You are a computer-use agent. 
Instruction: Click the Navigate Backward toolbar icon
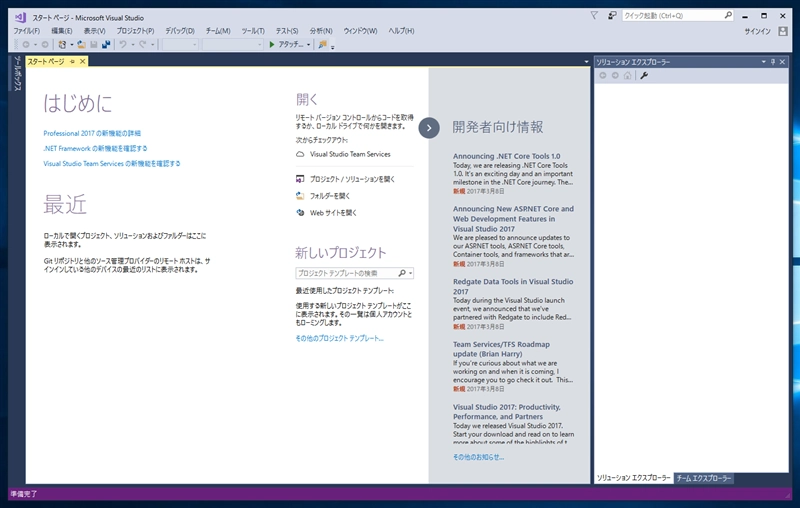pyautogui.click(x=26, y=45)
